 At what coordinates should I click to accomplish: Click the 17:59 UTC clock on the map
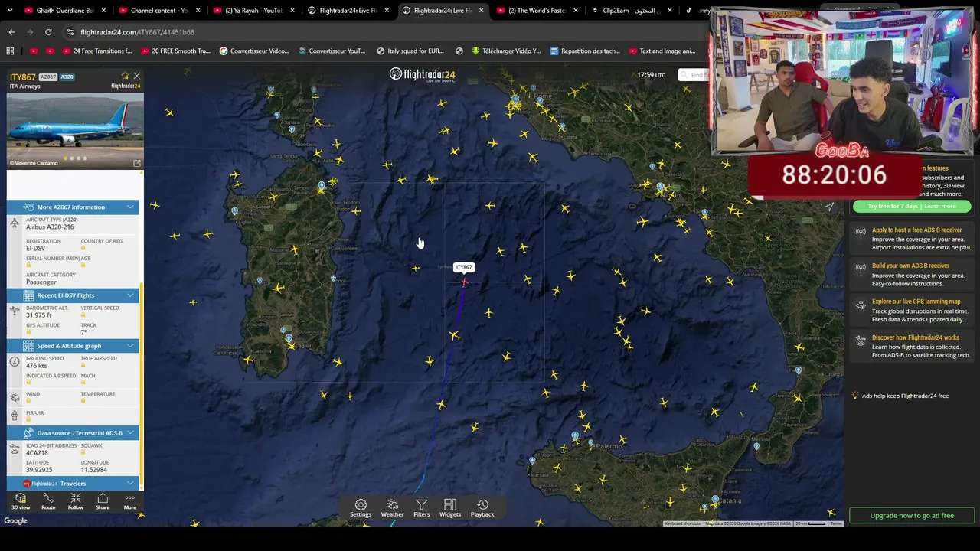(x=651, y=75)
